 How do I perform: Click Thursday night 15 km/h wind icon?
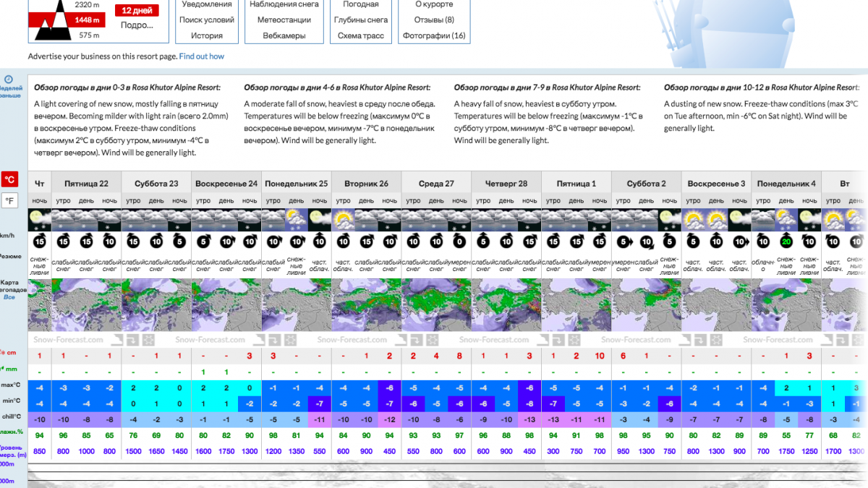point(39,242)
